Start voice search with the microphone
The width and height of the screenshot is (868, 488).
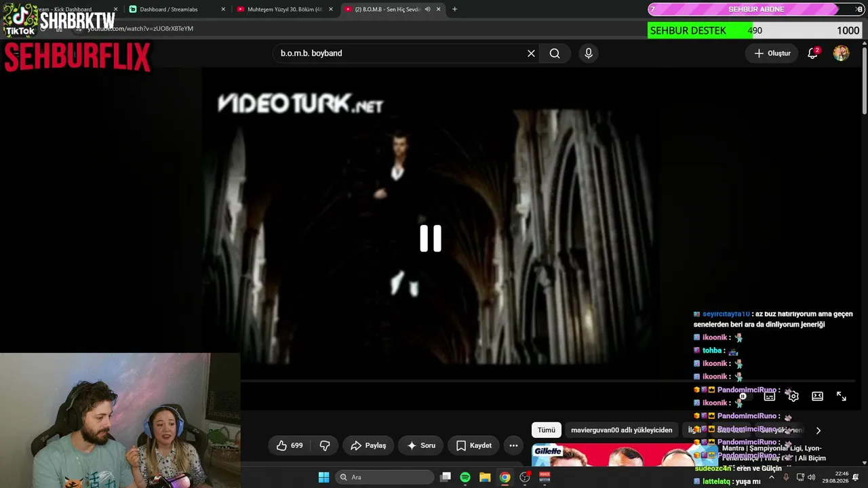pos(589,54)
